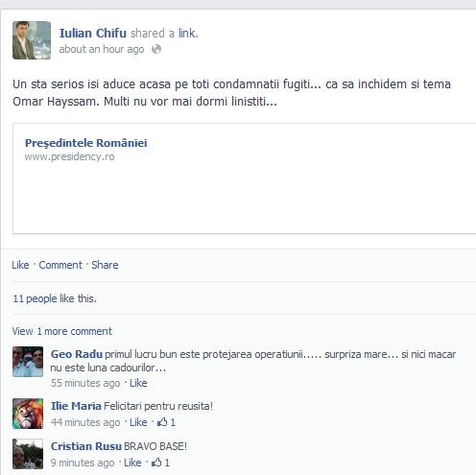Viewport: 476px width, 475px height.
Task: Open the post's about an hour ago timestamp
Action: pyautogui.click(x=102, y=49)
